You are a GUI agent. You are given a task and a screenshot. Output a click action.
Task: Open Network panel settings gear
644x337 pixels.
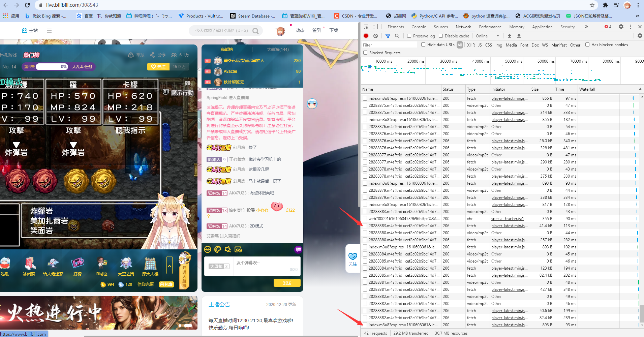pyautogui.click(x=640, y=36)
